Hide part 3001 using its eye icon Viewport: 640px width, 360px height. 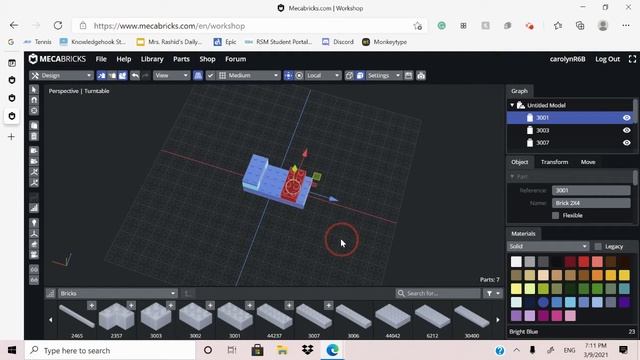point(627,118)
